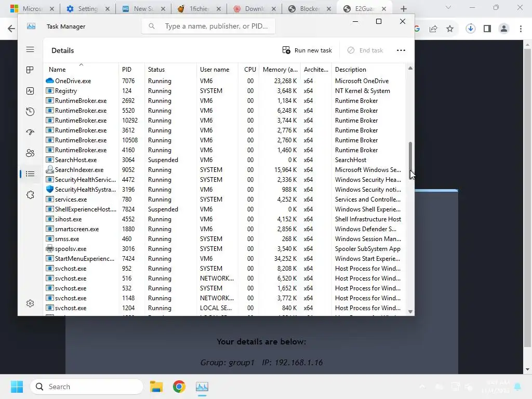Click Chrome back navigation arrow

click(11, 29)
